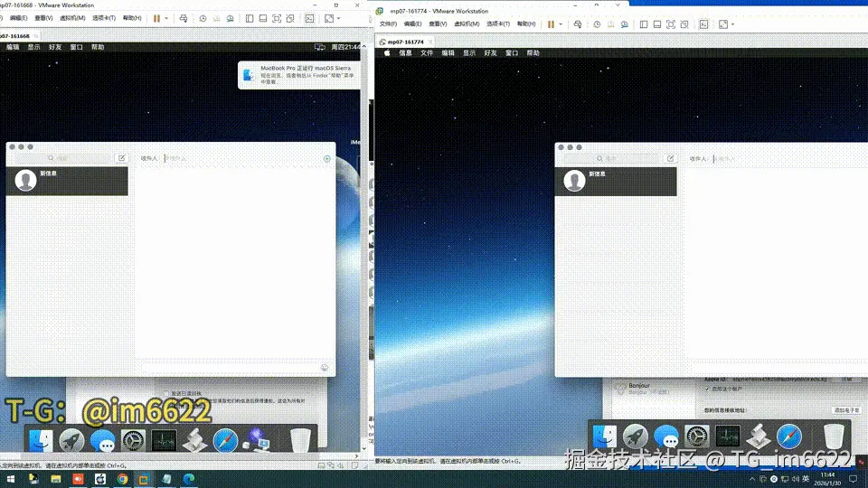Image resolution: width=868 pixels, height=488 pixels.
Task: Open Windows Start menu
Action: pyautogui.click(x=11, y=479)
